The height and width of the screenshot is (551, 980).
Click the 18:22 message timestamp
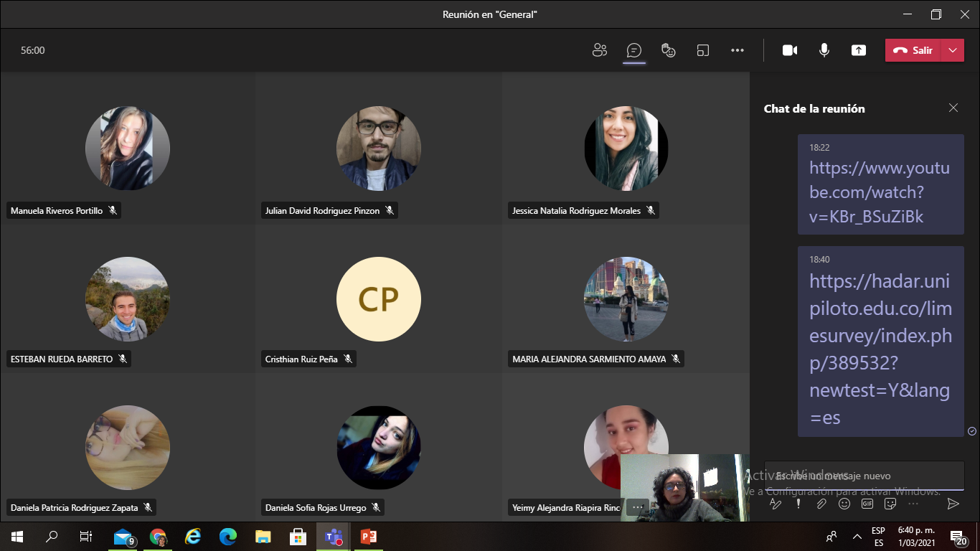[819, 147]
